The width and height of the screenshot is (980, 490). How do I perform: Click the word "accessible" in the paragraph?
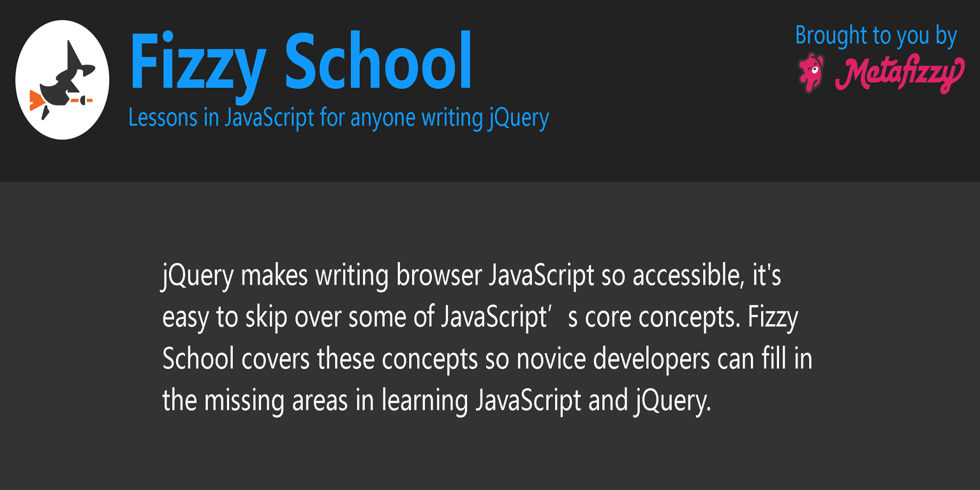(x=688, y=275)
